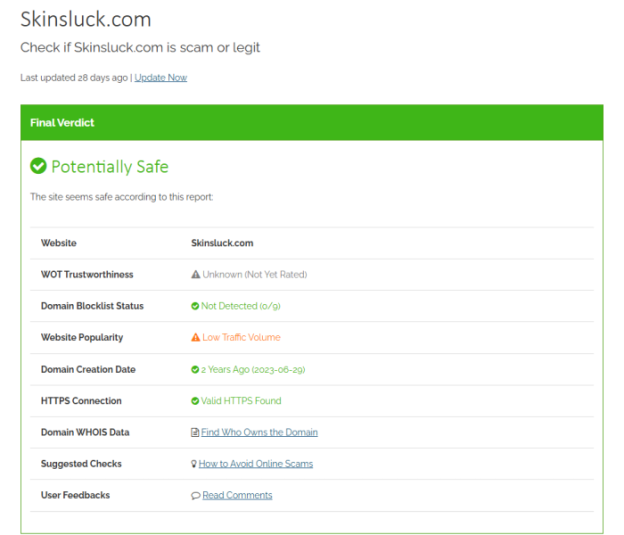
Task: Click the green checkmark beside Potentially Safe
Action: [x=39, y=166]
